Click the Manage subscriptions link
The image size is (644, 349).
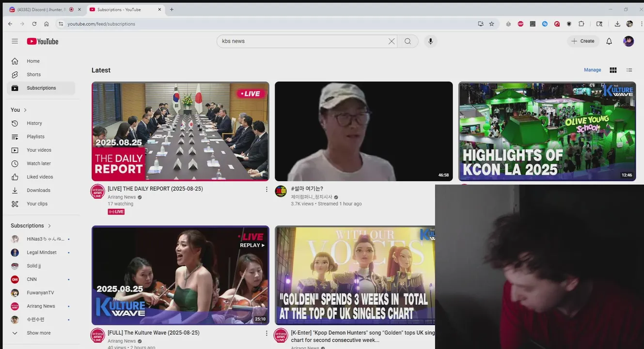point(592,70)
